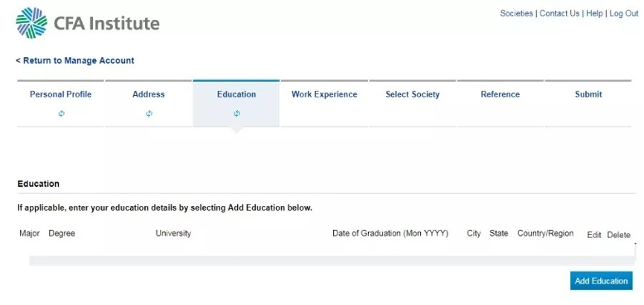Click the status icon under Address
Screen dimensions: 644x305
point(149,114)
